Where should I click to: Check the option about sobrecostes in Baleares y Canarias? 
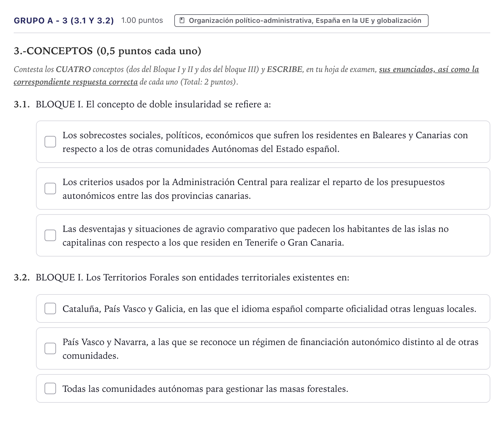point(50,142)
